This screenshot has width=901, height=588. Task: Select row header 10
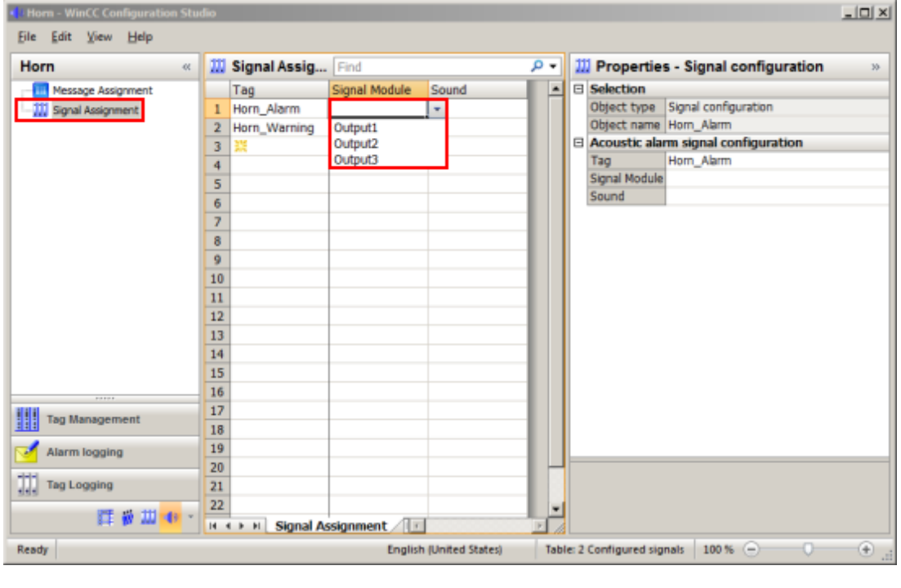(x=217, y=278)
